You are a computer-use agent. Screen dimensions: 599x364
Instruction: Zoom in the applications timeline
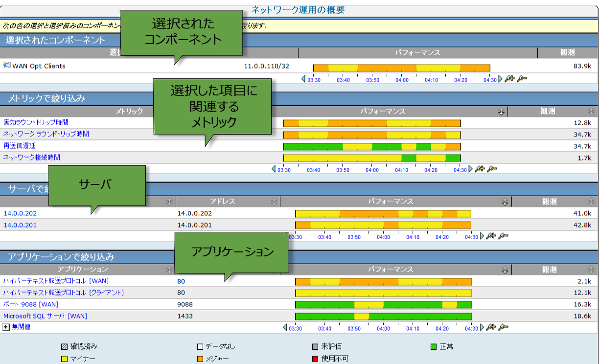[491, 327]
